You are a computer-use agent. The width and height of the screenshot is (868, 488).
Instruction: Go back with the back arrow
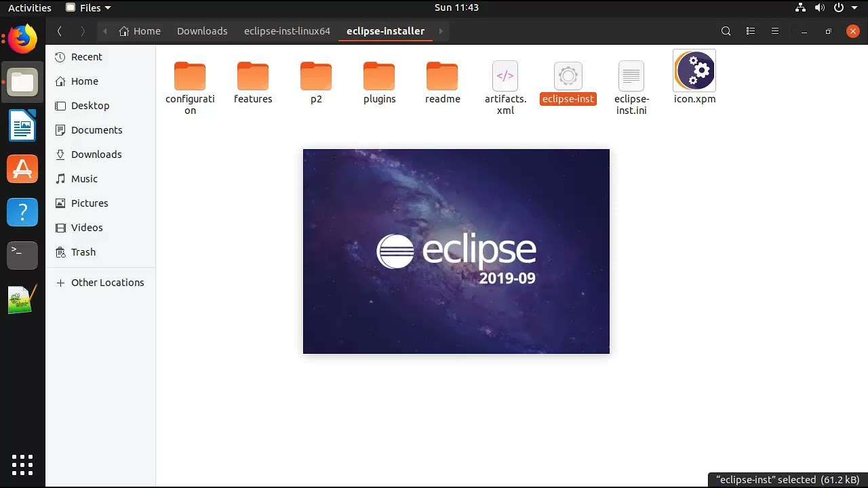pos(60,31)
